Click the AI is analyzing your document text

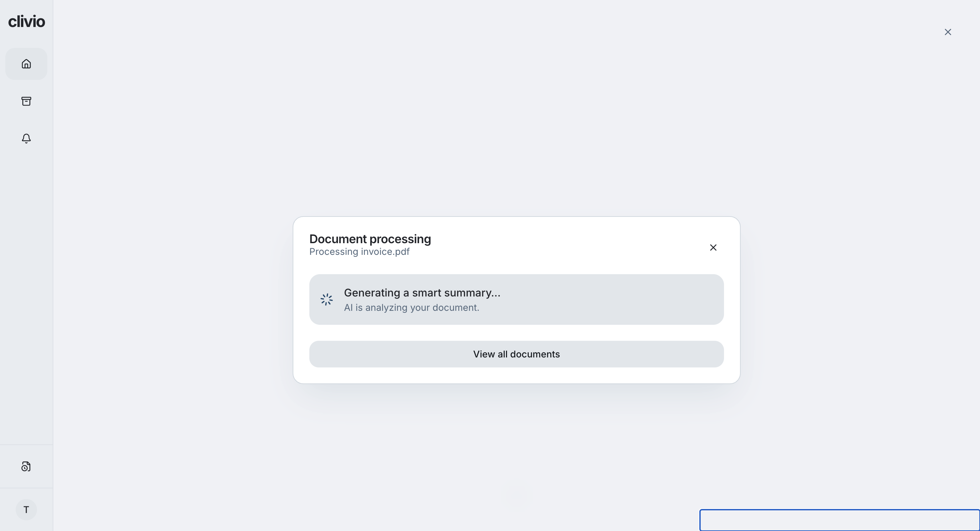(411, 307)
